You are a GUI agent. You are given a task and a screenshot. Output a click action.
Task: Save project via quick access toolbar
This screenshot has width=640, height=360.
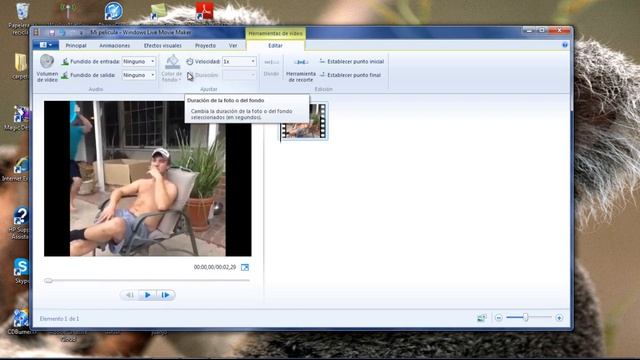52,32
